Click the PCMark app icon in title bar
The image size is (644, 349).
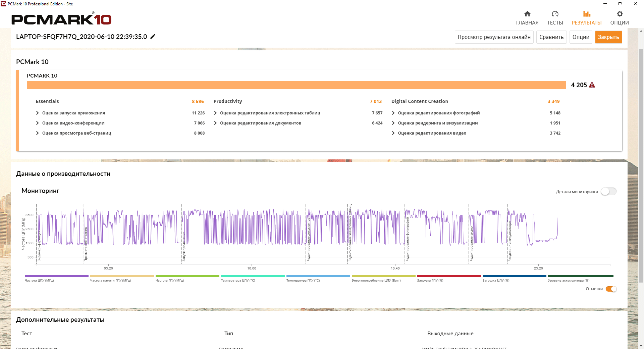click(3, 4)
